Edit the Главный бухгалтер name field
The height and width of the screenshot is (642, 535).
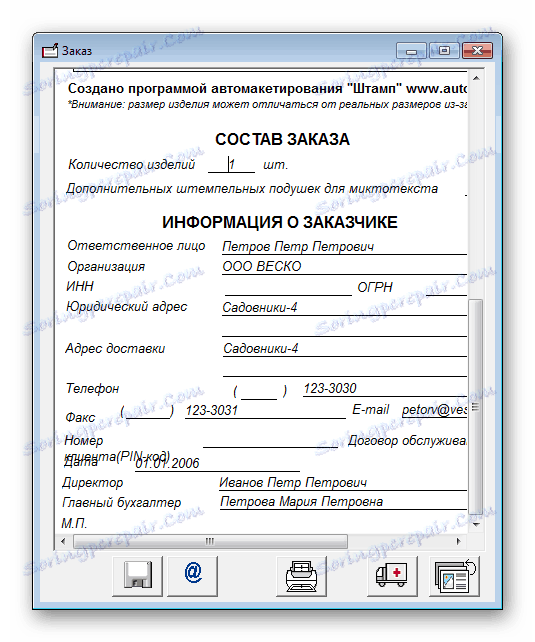tap(343, 502)
